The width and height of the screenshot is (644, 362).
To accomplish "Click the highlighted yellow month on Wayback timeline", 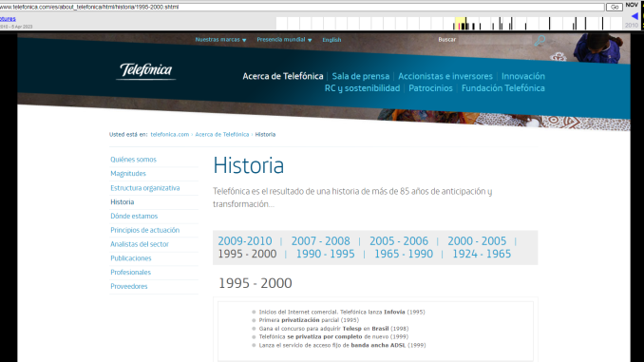I will point(461,24).
